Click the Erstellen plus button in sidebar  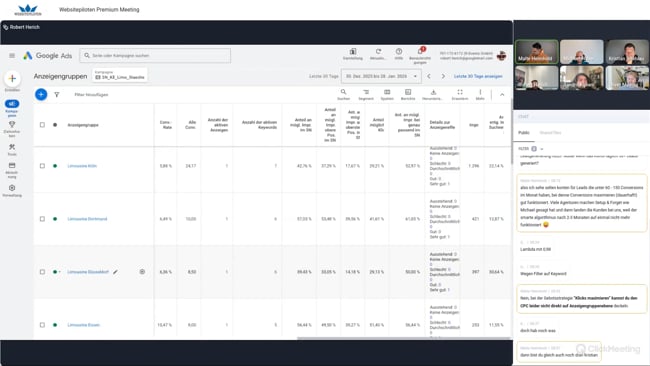12,78
